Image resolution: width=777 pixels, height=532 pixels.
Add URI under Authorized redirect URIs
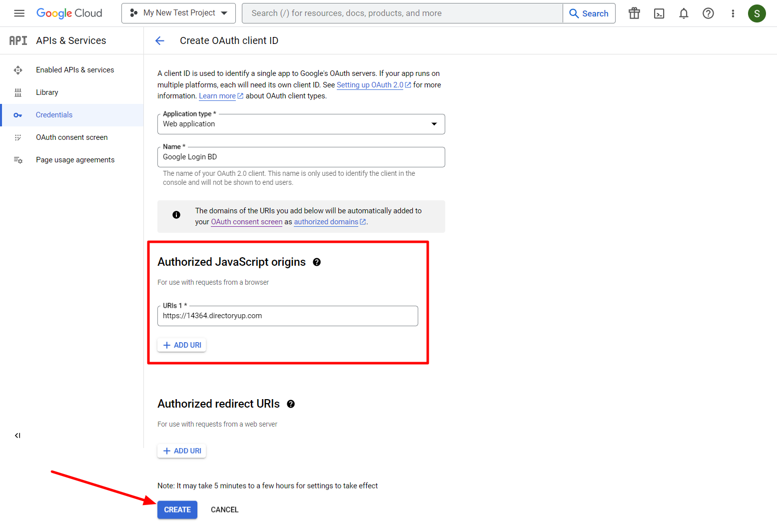click(x=182, y=451)
